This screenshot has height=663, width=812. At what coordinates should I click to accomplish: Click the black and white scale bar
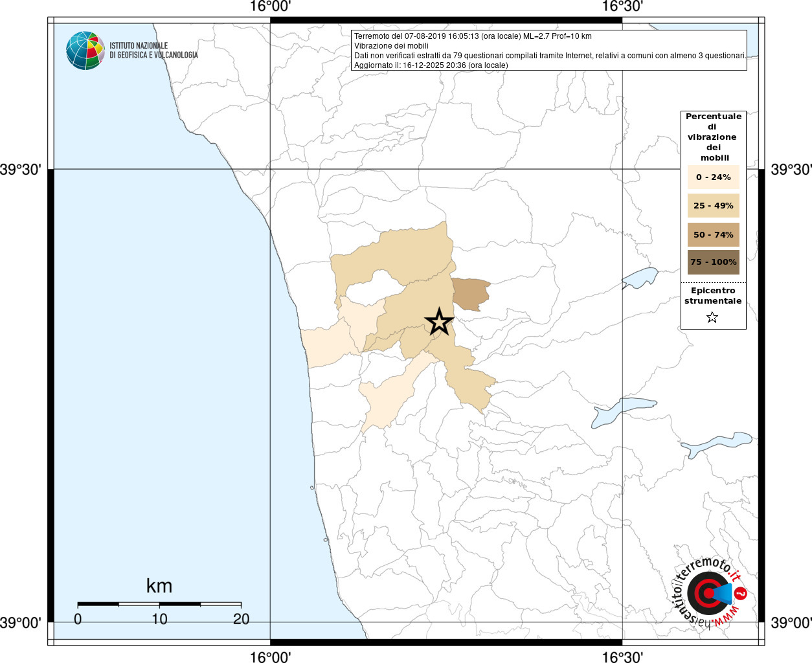click(x=159, y=604)
